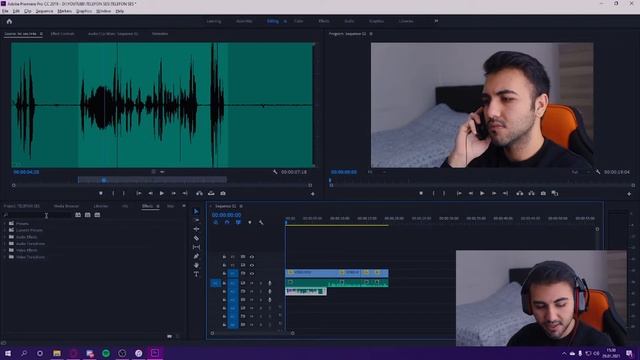
Task: Open the File menu
Action: point(5,11)
